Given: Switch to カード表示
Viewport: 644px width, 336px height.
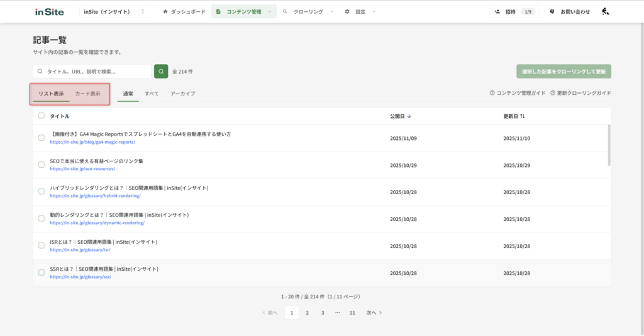Looking at the screenshot, I should click(87, 94).
